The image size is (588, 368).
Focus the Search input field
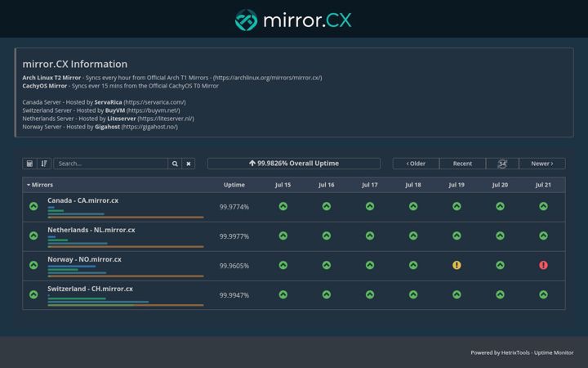pyautogui.click(x=110, y=164)
